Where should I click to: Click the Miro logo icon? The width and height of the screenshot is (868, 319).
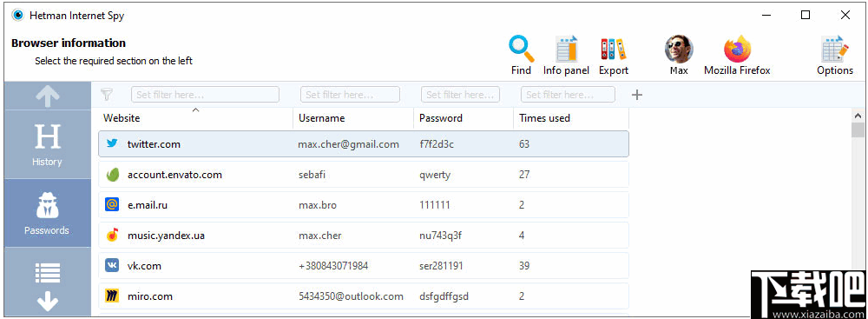(x=112, y=296)
